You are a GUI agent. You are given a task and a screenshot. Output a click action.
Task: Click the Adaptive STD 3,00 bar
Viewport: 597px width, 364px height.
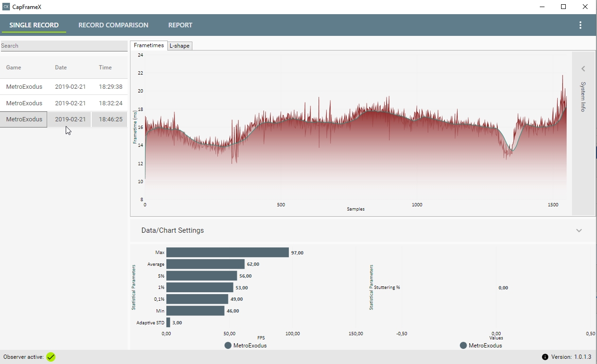[x=168, y=322]
